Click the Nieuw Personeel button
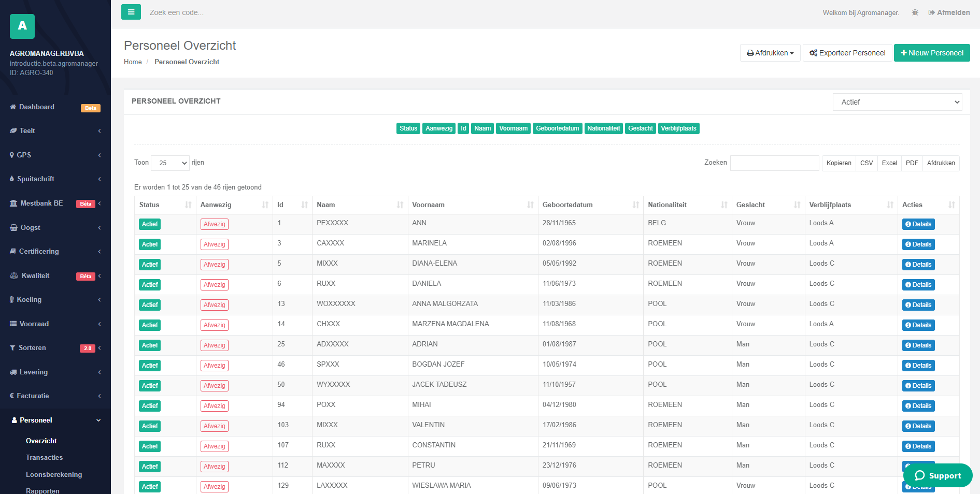 click(x=931, y=53)
